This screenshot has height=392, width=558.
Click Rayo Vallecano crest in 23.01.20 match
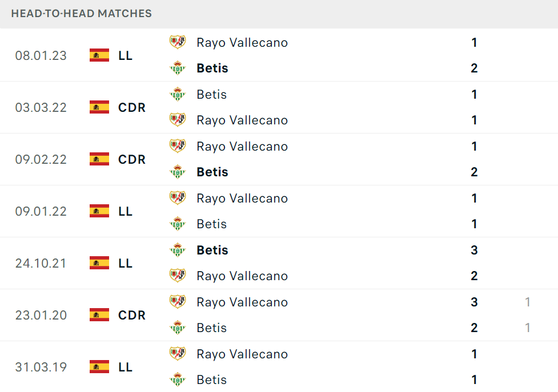pyautogui.click(x=177, y=302)
